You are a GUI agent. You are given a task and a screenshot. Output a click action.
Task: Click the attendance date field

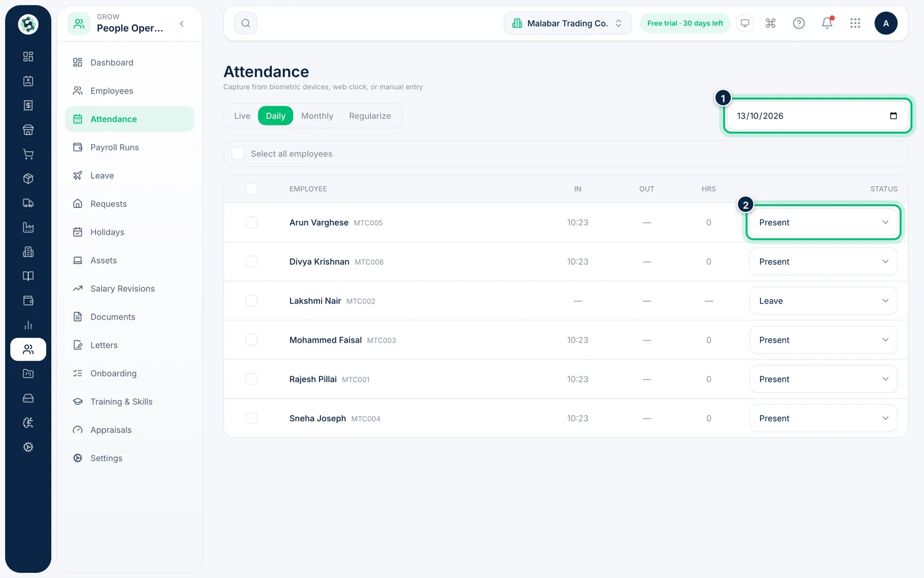coord(817,116)
